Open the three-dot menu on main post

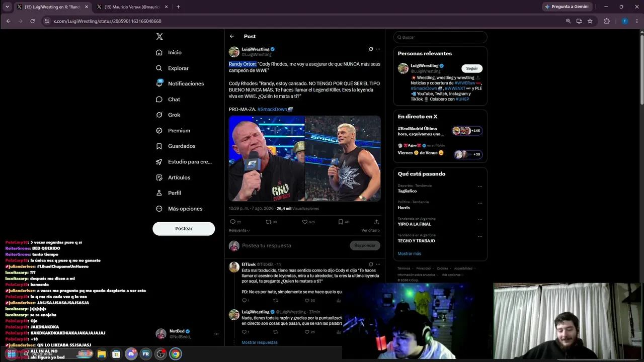[x=378, y=49]
